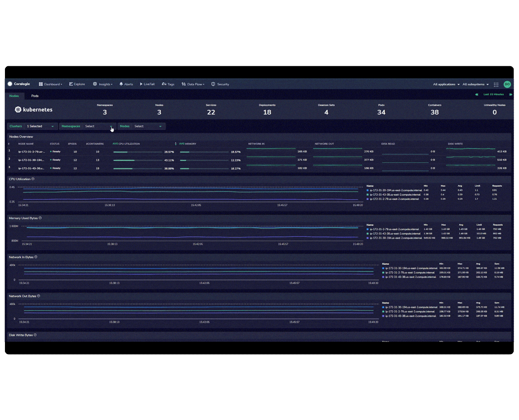
Task: Click the Network In Bytes help icon
Action: pos(36,257)
